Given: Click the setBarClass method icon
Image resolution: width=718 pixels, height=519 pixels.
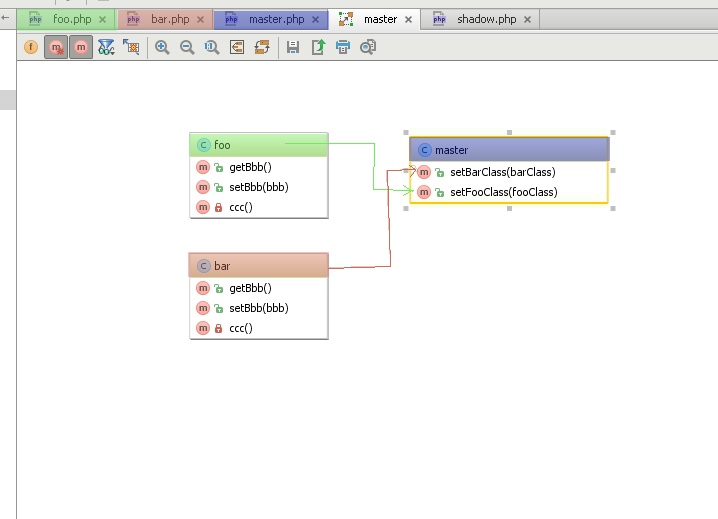Looking at the screenshot, I should [424, 172].
